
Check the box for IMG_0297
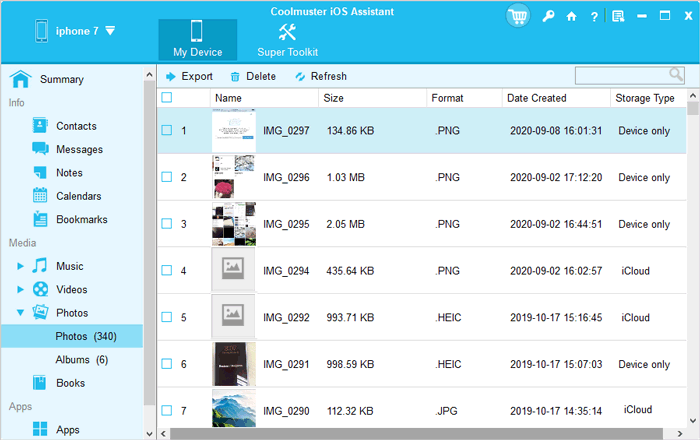(167, 130)
